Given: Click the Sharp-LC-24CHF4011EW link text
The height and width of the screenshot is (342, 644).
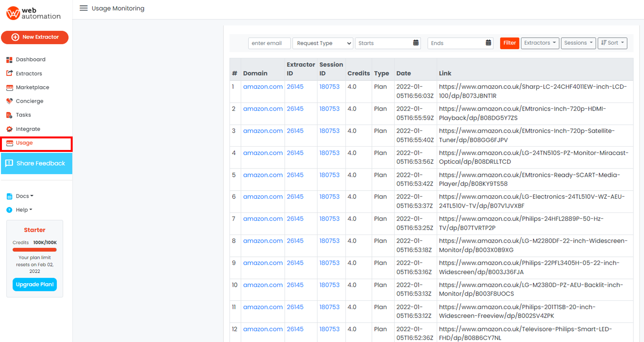Looking at the screenshot, I should (x=532, y=91).
